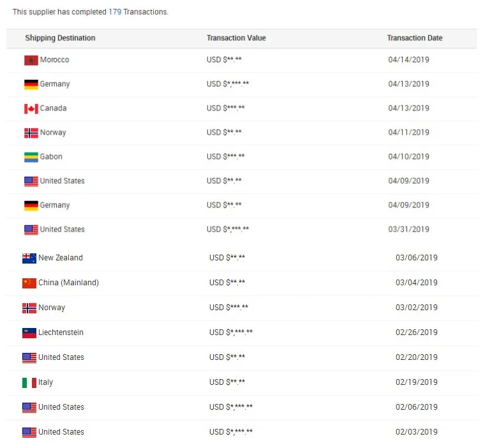Click the Canada transaction value

coord(226,108)
